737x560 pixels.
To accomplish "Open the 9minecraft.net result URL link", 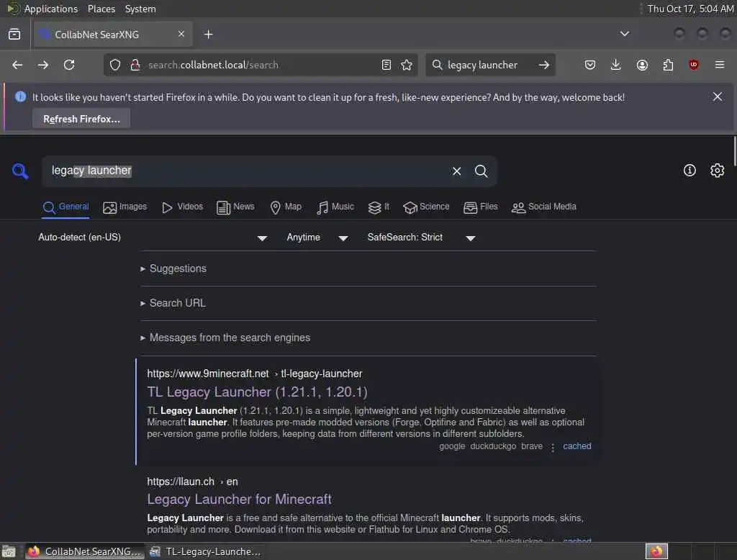I will point(254,374).
